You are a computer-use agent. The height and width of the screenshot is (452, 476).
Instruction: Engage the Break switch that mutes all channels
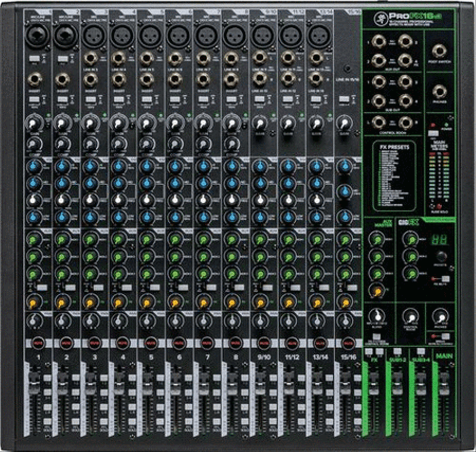pos(445,336)
